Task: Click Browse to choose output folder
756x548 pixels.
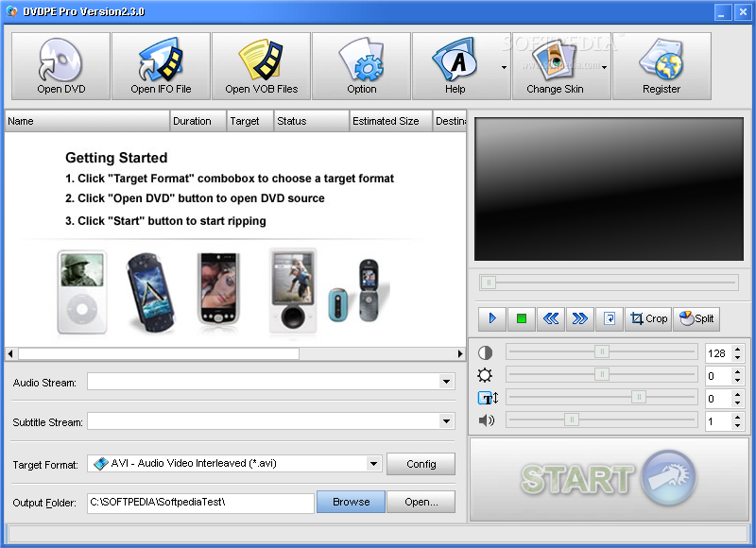Action: coord(351,502)
